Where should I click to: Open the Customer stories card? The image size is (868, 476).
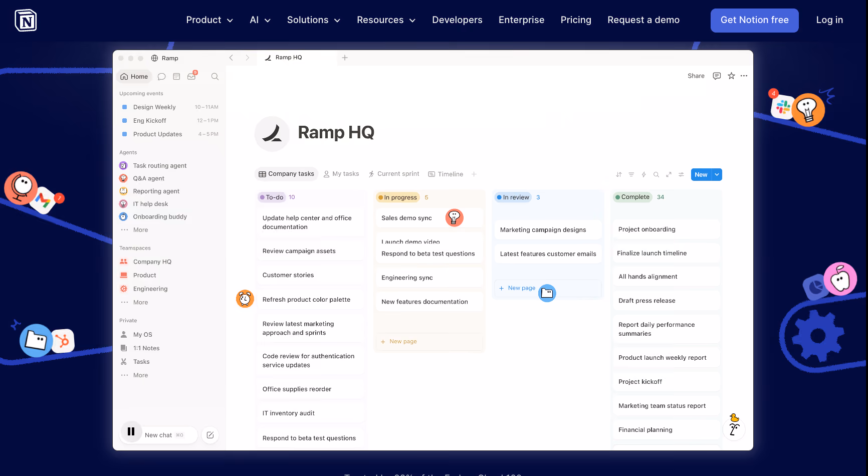311,275
